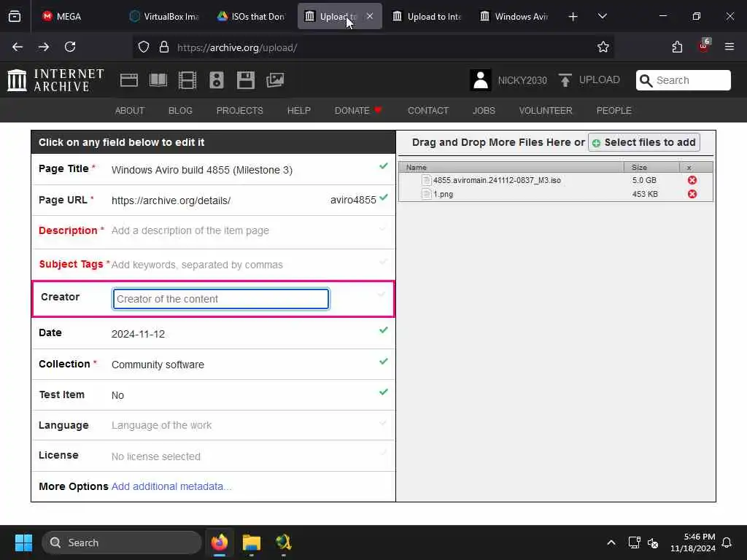Open the Images icon in header
Viewport: 747px width, 560px height.
[275, 80]
